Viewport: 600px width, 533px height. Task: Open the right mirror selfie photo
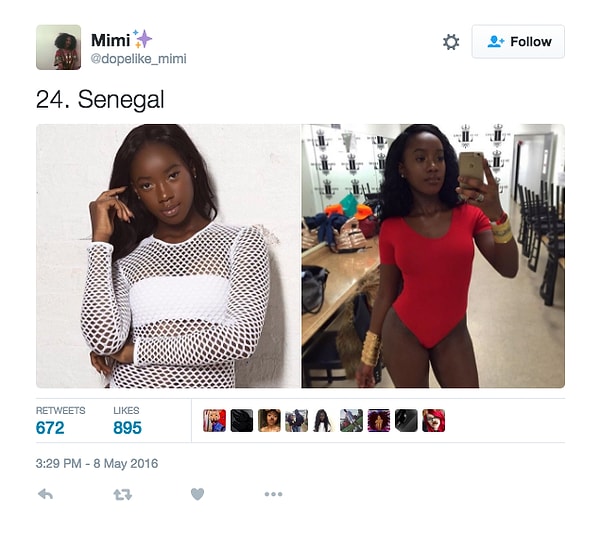pyautogui.click(x=433, y=256)
